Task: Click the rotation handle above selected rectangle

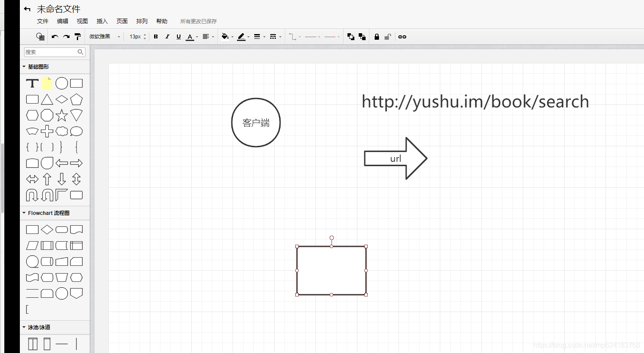Action: 331,238
